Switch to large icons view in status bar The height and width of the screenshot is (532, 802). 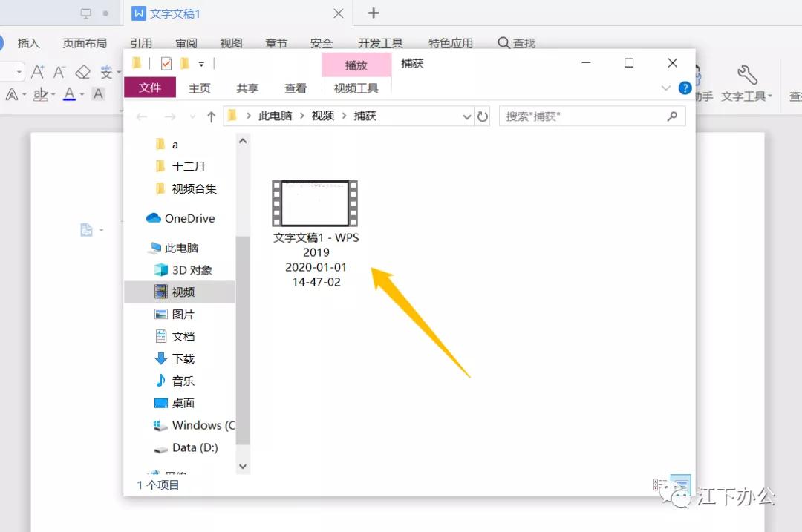coord(681,485)
